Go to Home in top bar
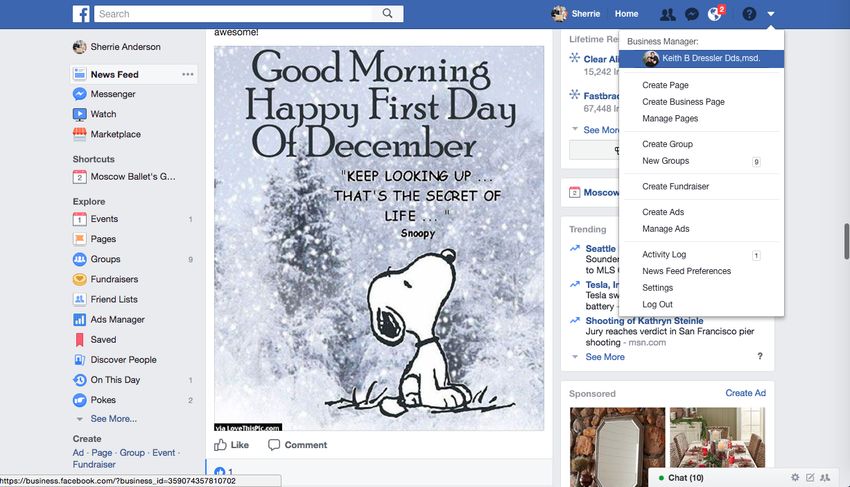Viewport: 850px width, 487px height. (626, 14)
